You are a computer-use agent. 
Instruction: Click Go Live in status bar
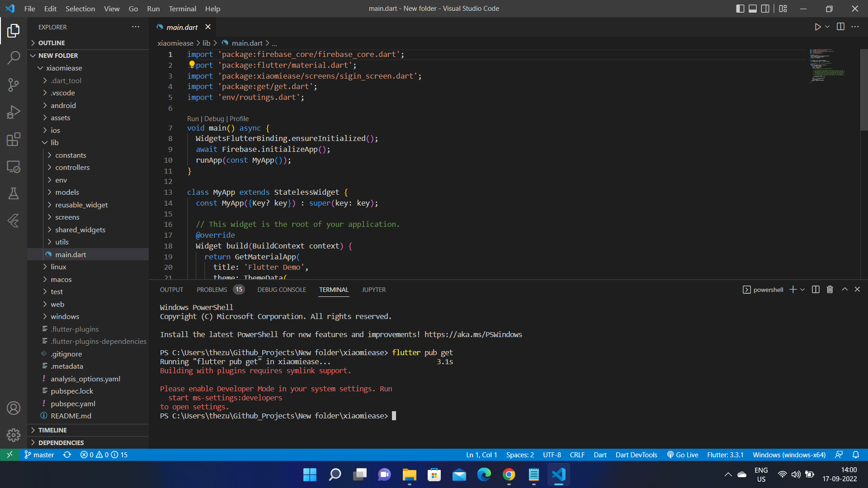682,455
